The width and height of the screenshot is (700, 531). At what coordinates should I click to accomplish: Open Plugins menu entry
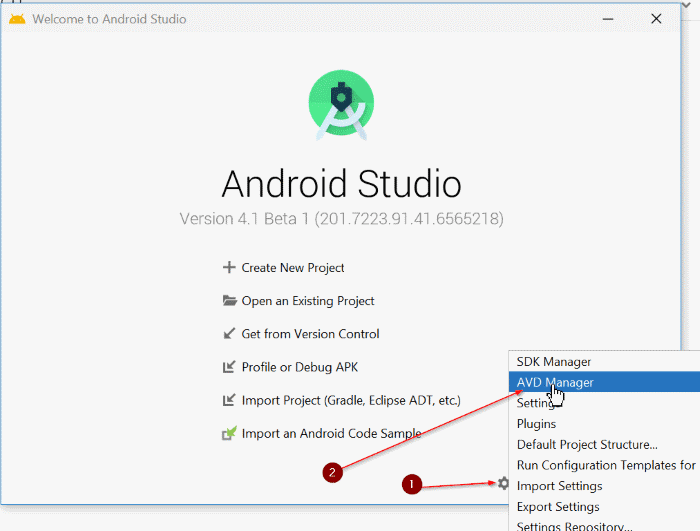click(x=604, y=423)
